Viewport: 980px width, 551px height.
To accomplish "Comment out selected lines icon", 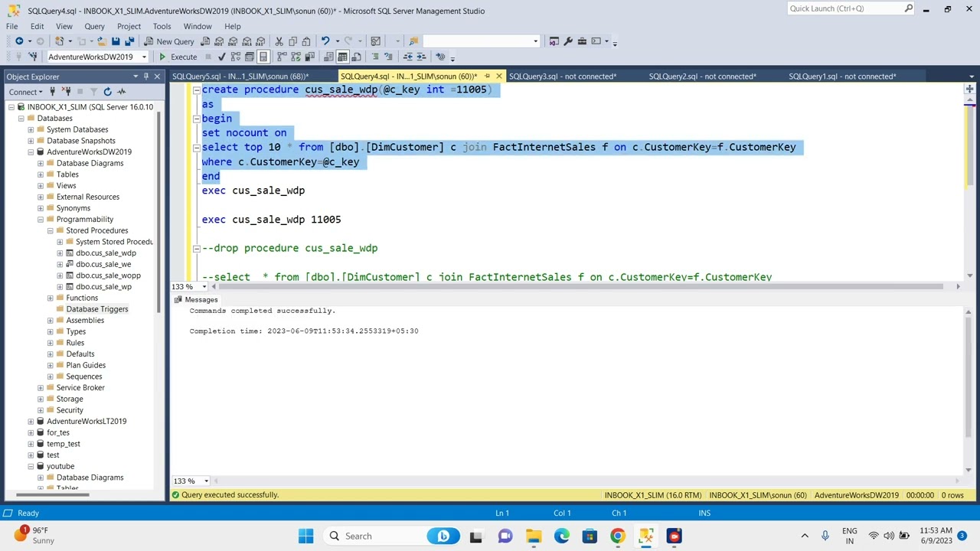I will click(375, 57).
